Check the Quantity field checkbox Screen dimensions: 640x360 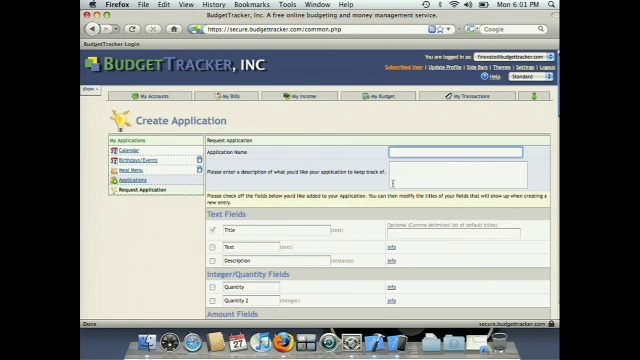click(212, 287)
